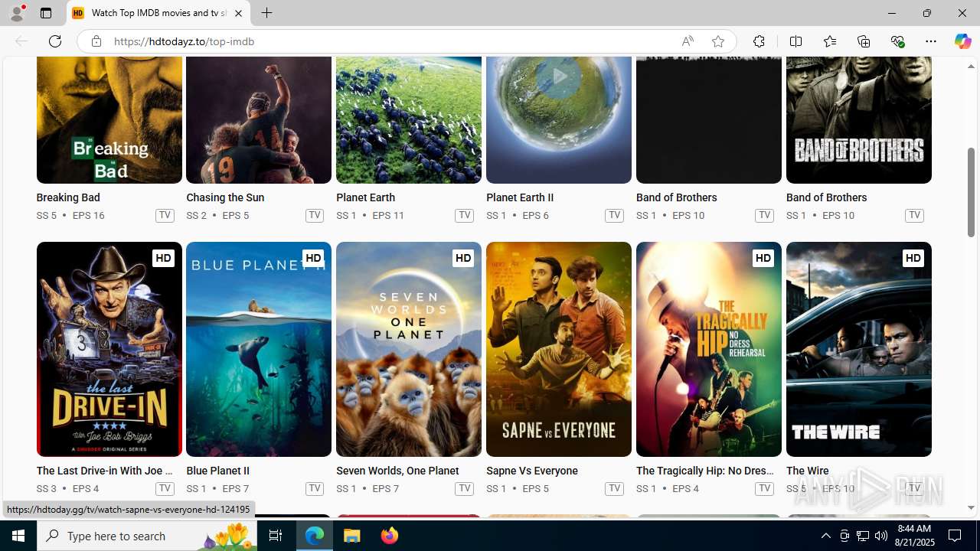Click the Tragically Hip poster image

[x=709, y=350]
